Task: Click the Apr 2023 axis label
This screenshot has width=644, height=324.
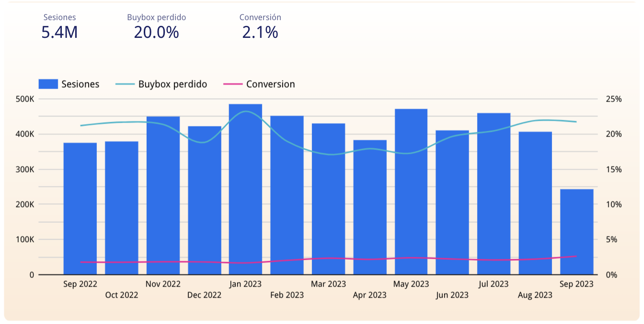Action: coord(370,295)
